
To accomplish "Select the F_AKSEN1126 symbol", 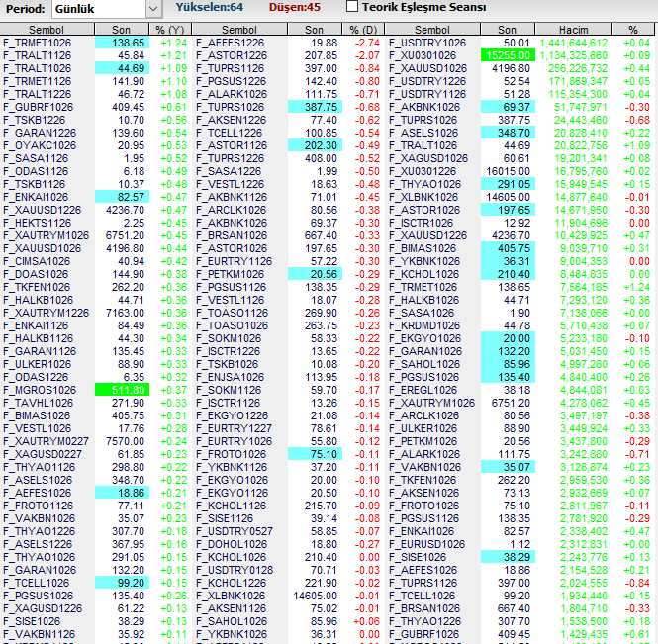I will click(x=232, y=608).
